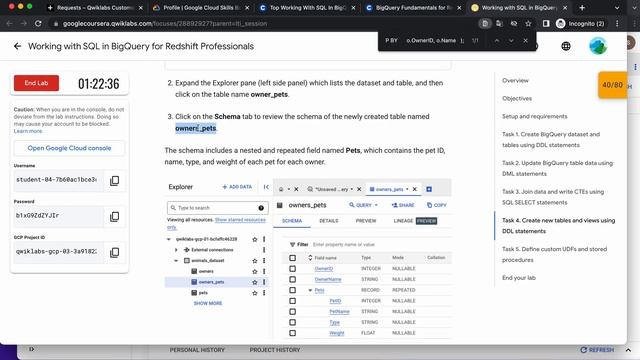
Task: Click the 40/80 score badge
Action: coord(612,85)
